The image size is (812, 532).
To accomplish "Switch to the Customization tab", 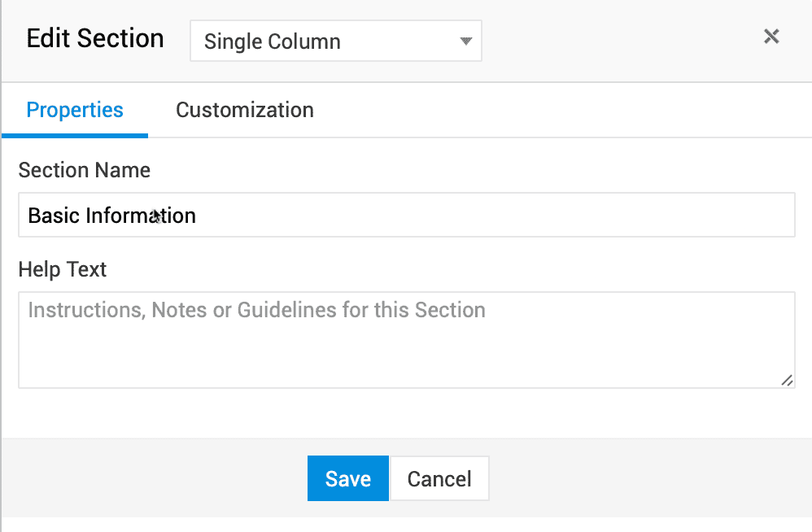I will point(245,110).
